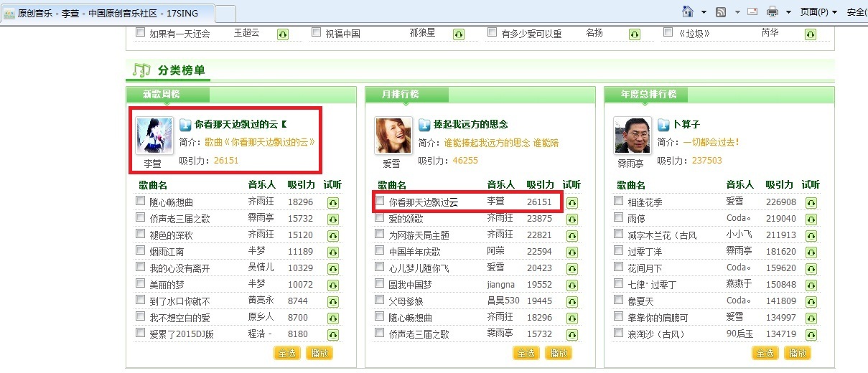The width and height of the screenshot is (868, 373).
Task: Open the 安全 menu in the toolbar
Action: tap(857, 11)
